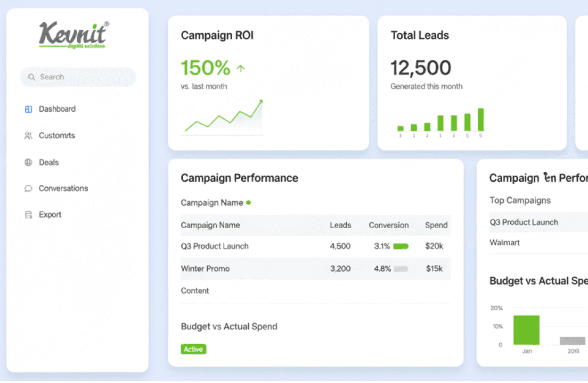588x383 pixels.
Task: Open the Q3 Product Launch campaign
Action: (x=215, y=246)
